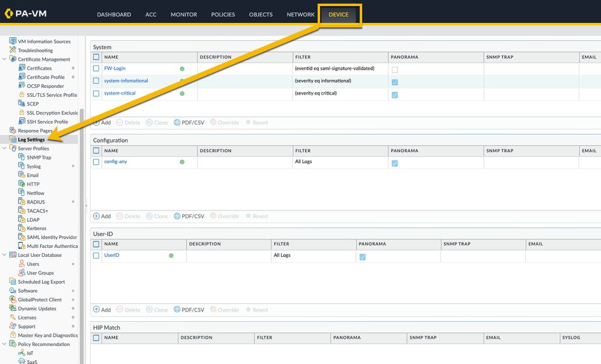601x364 pixels.
Task: Add a new Configuration log setting
Action: pos(102,216)
